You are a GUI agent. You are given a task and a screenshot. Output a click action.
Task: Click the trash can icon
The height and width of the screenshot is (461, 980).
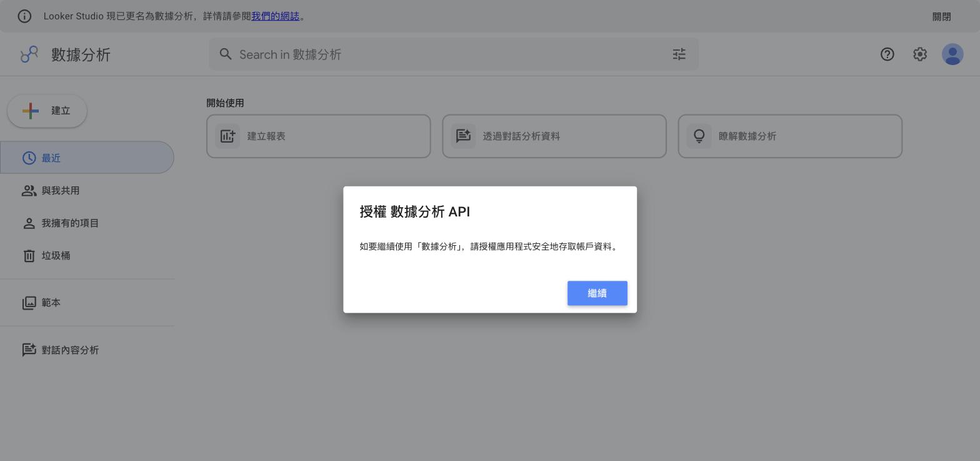(29, 256)
